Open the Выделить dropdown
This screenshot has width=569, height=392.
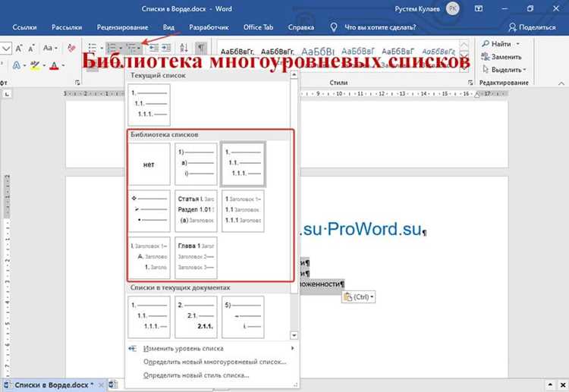pos(505,69)
